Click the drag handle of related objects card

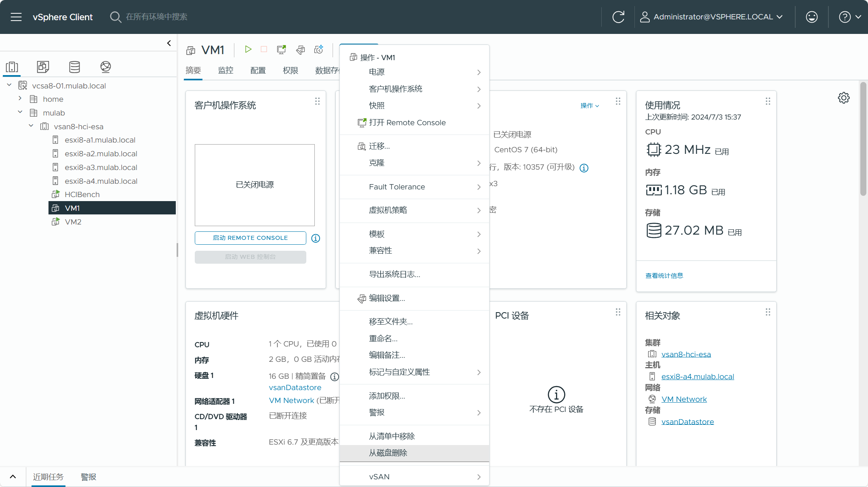coord(768,312)
